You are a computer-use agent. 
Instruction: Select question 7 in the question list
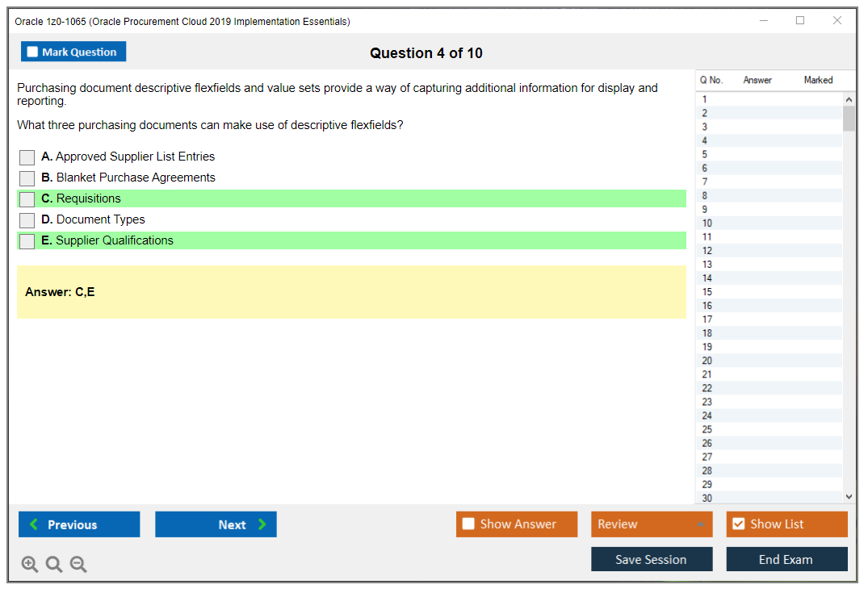tap(705, 182)
